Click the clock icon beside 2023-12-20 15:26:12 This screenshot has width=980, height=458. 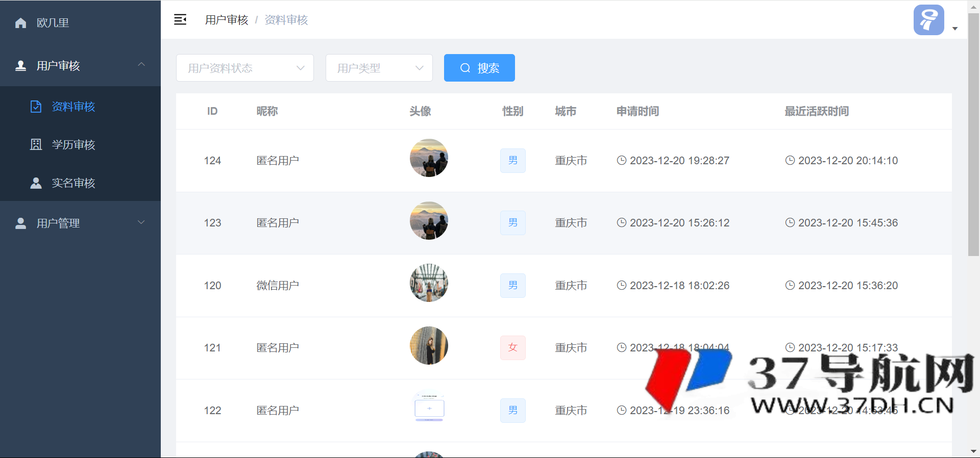point(622,222)
